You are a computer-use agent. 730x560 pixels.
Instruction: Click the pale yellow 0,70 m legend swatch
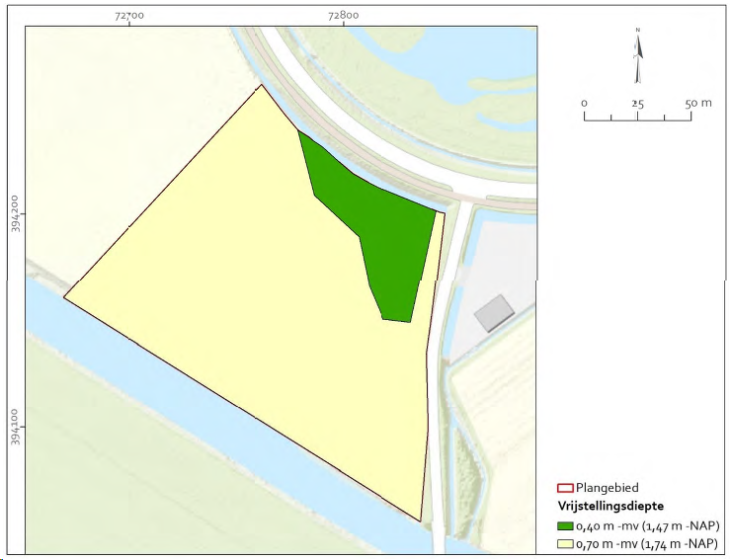[x=565, y=544]
